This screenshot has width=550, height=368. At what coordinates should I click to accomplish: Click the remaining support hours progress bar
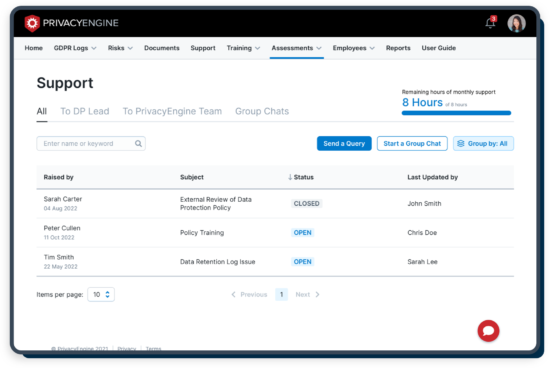coord(456,113)
